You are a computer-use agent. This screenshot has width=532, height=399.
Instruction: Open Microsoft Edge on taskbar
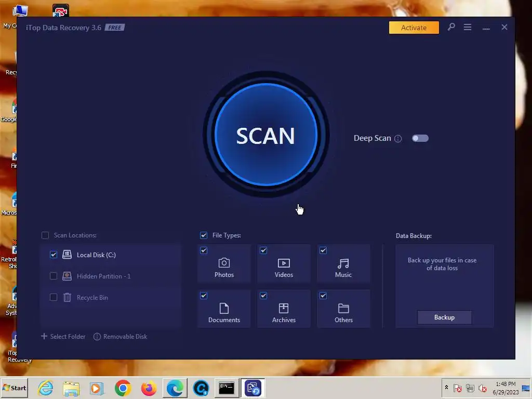175,388
